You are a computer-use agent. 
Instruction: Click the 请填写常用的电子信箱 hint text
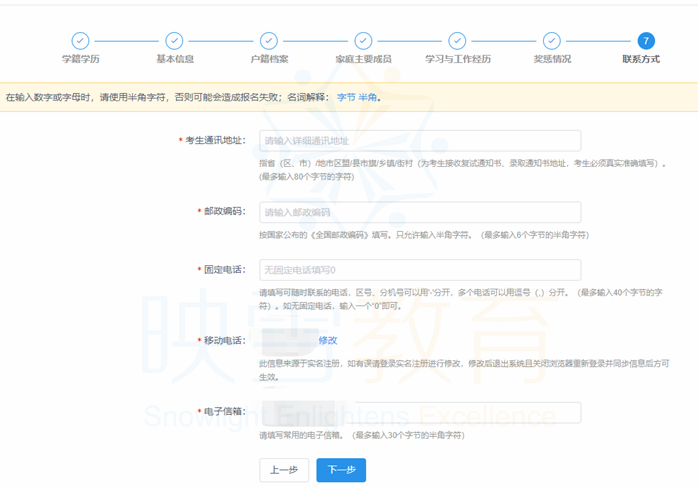[x=362, y=435]
